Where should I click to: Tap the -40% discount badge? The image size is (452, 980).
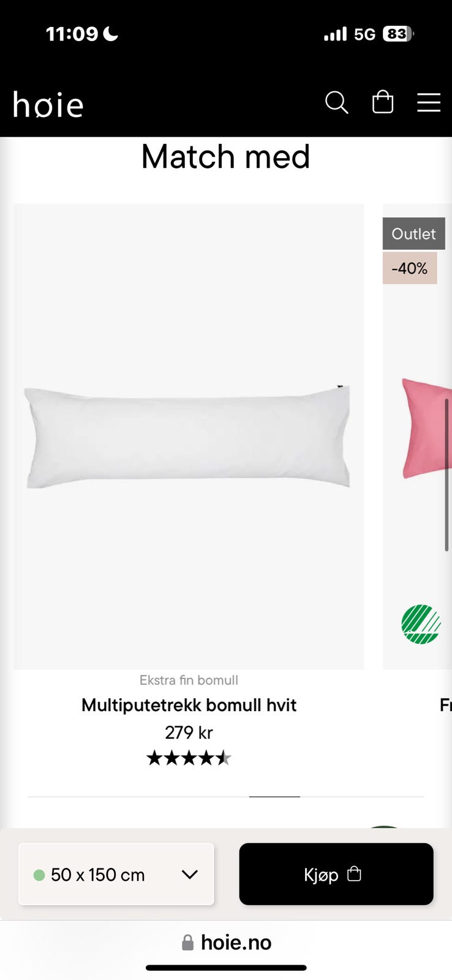(410, 268)
